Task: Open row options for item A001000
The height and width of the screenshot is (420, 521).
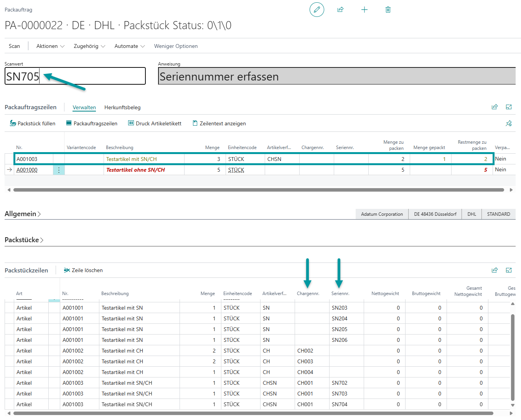Action: pos(59,170)
